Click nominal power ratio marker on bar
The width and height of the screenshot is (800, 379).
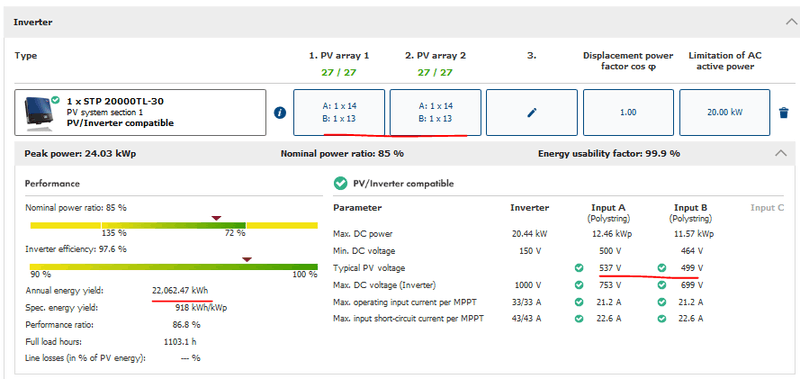(x=216, y=218)
